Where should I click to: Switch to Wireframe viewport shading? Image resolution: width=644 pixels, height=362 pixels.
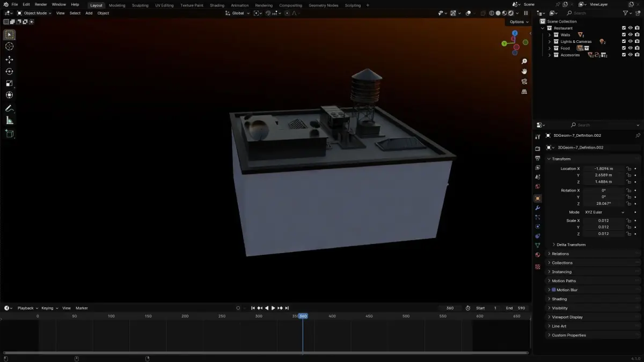491,13
